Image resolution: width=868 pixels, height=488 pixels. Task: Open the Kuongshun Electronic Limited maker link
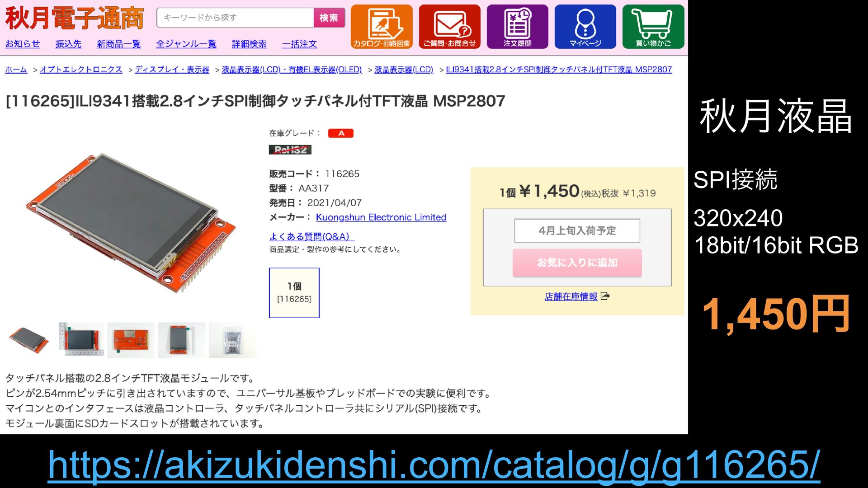381,217
